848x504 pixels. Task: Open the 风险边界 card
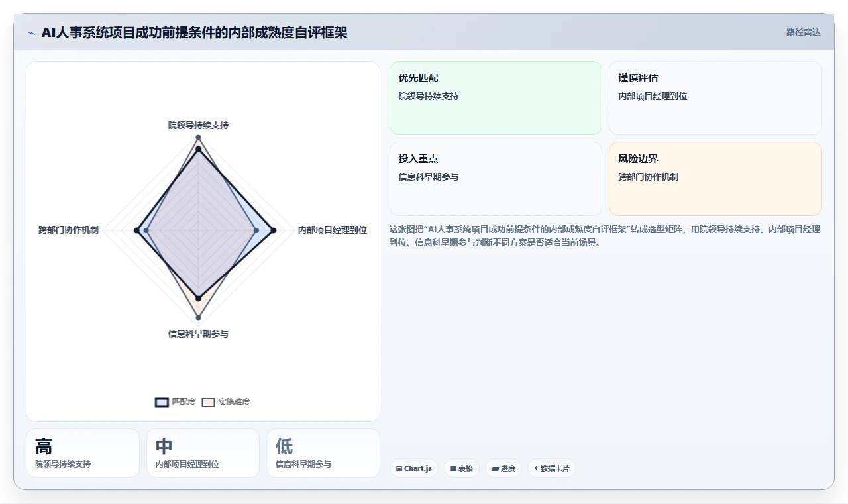pyautogui.click(x=715, y=179)
